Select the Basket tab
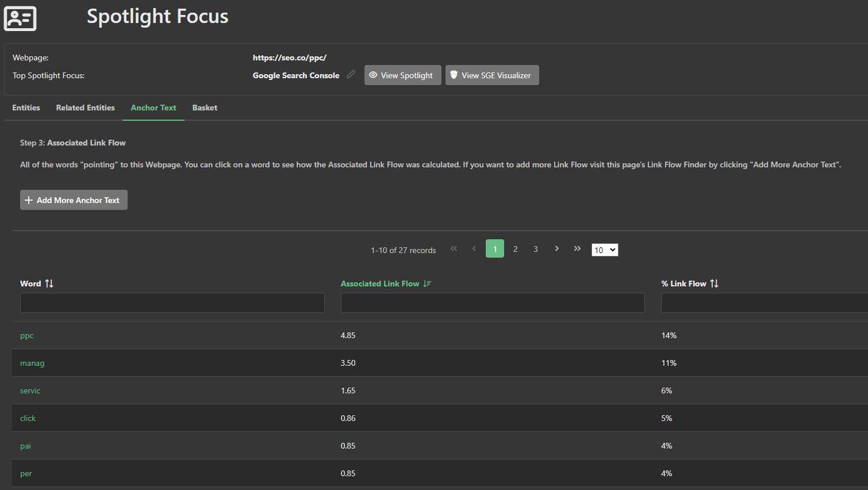 point(205,108)
